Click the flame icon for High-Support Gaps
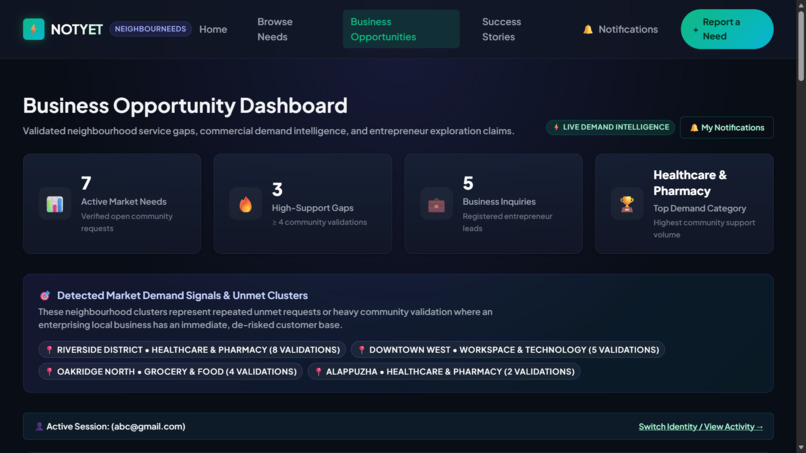 245,204
